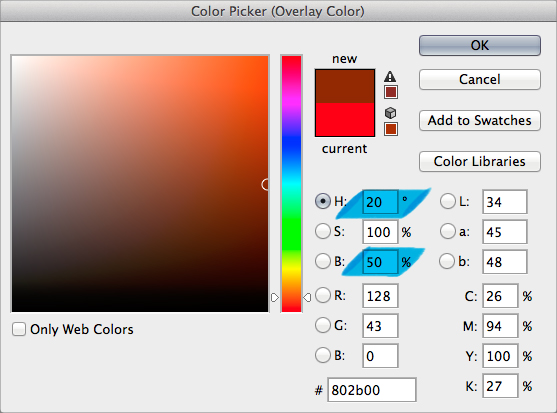
Task: Click the current red color swatch
Action: [x=345, y=119]
